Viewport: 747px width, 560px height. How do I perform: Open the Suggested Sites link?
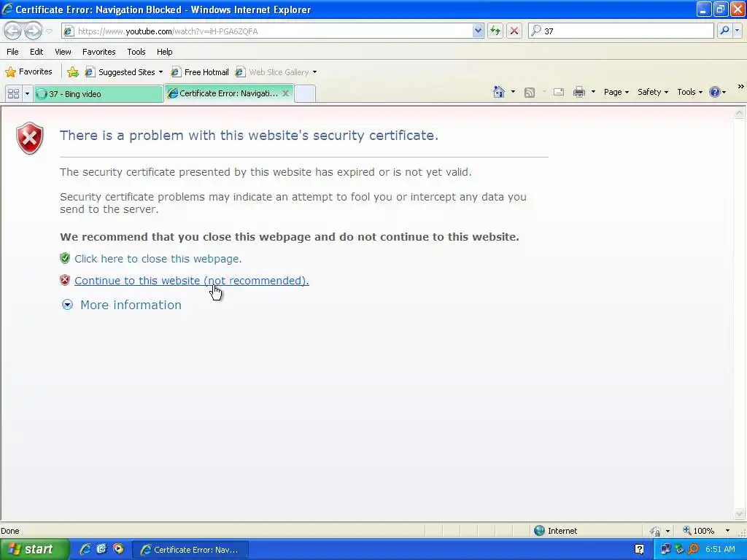coord(123,72)
